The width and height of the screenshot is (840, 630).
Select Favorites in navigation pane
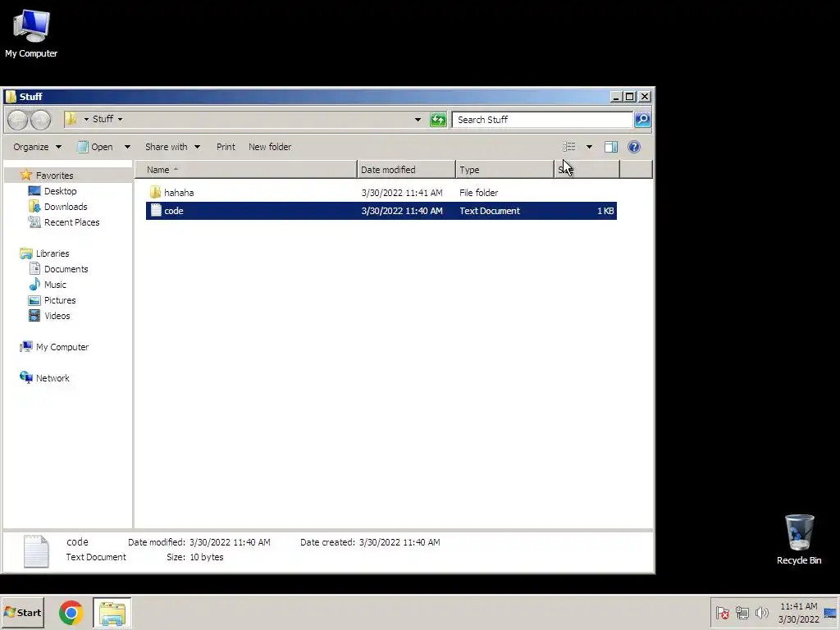click(x=54, y=176)
